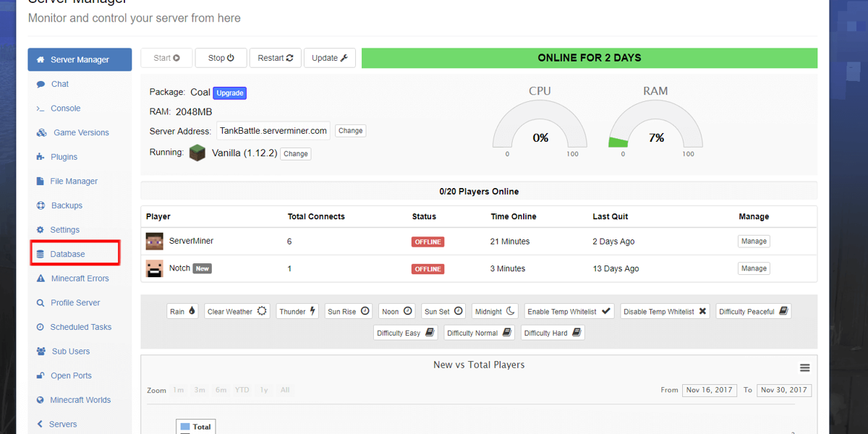
Task: Set time to Sun Rise
Action: 349,311
